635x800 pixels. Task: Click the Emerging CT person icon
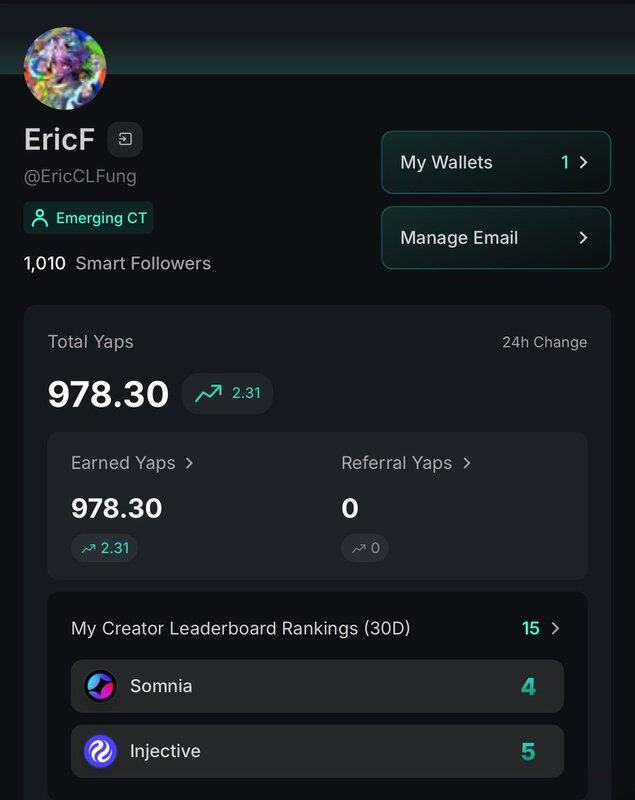40,218
